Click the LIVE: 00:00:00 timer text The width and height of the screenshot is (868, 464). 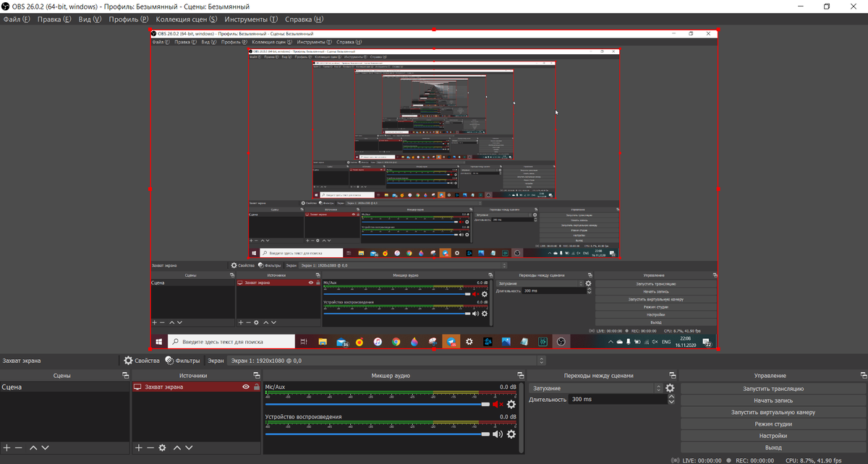click(702, 460)
